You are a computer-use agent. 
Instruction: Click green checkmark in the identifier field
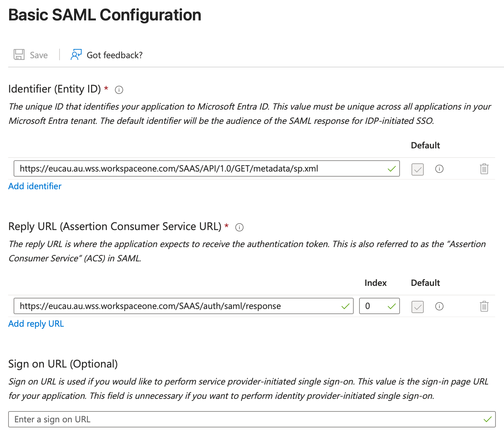coord(392,169)
